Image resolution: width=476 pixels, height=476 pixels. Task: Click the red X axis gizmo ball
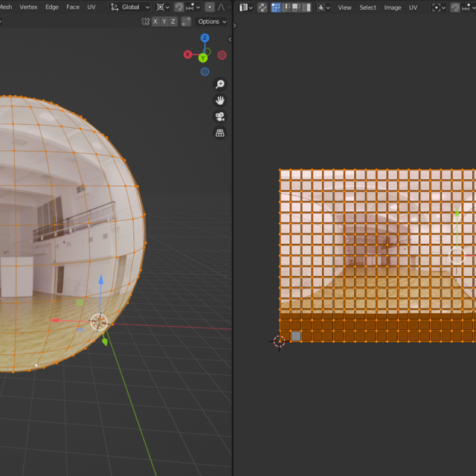[187, 55]
